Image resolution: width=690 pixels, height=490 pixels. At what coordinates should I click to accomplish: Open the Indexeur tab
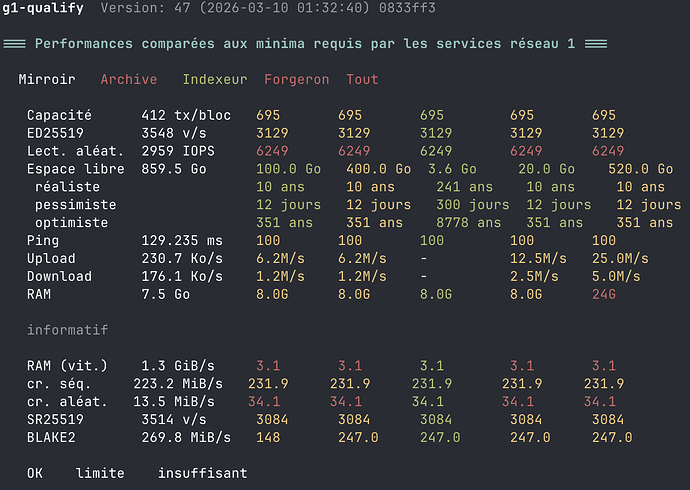point(215,79)
